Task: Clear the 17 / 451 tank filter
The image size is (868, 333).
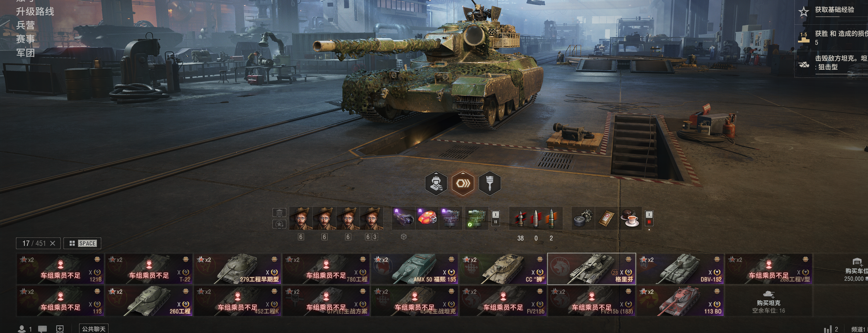Action: coord(53,243)
